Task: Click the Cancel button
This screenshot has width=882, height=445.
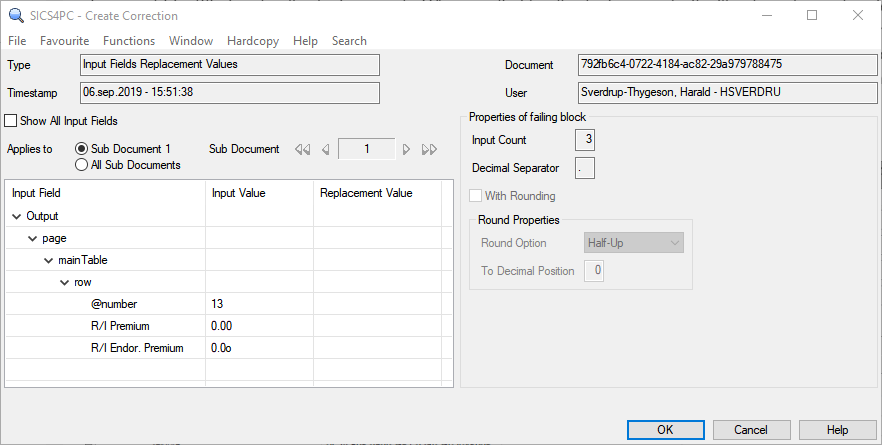Action: [x=750, y=429]
